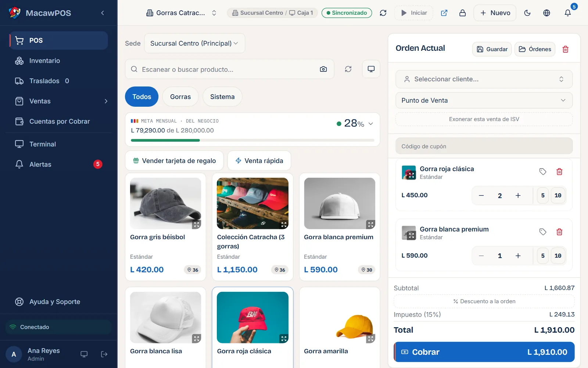Open external window icon in top bar
Viewport: 588px width, 368px height.
click(x=444, y=13)
